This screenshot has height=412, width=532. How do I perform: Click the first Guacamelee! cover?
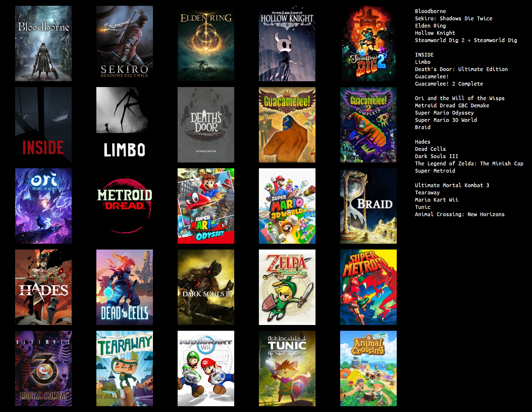(287, 125)
